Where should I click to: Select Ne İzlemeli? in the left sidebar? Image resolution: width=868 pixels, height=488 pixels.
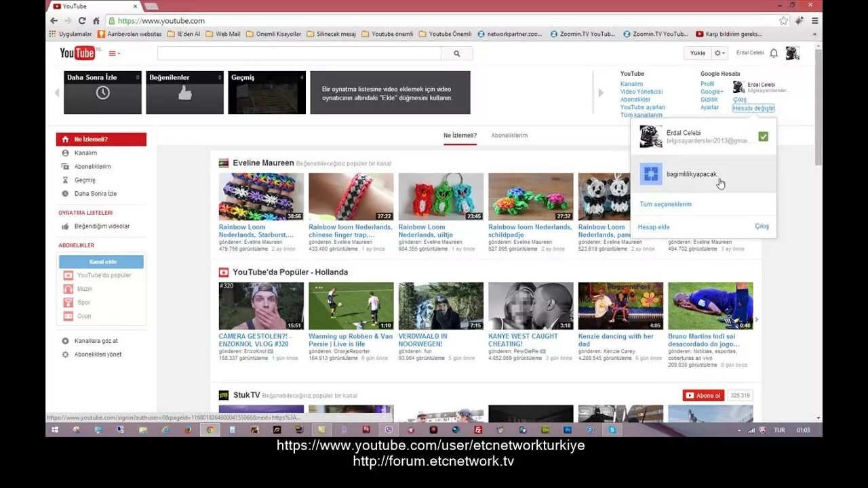click(101, 140)
